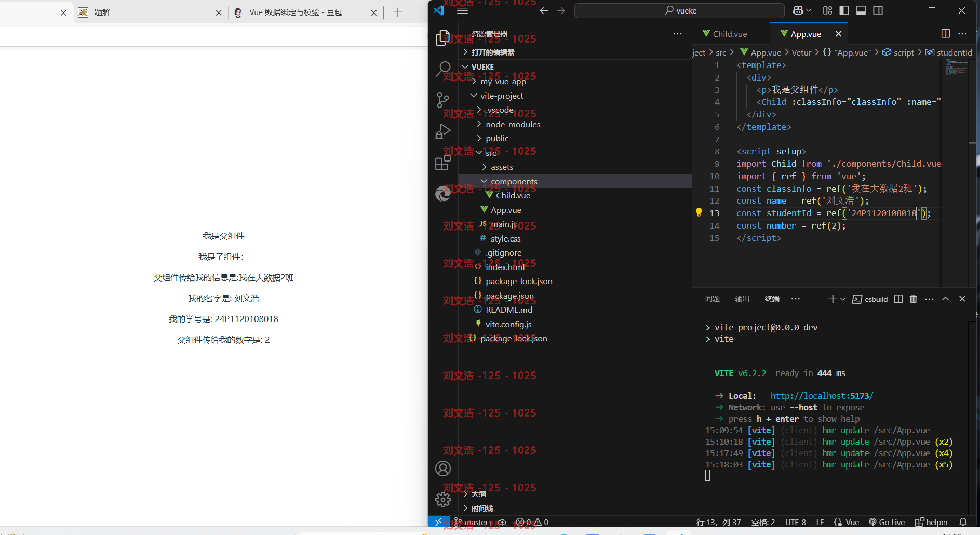Close the terminal panel

pyautogui.click(x=962, y=299)
